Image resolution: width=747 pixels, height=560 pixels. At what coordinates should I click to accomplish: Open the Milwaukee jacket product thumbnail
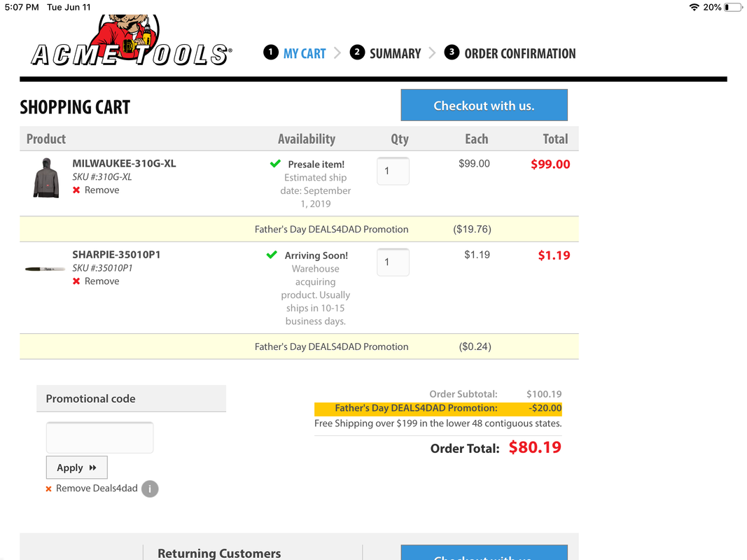point(46,178)
